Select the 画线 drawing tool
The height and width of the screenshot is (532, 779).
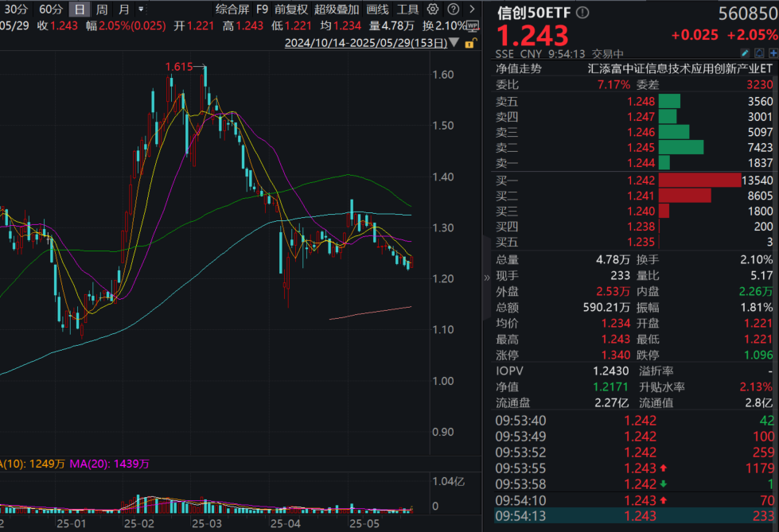click(x=376, y=9)
